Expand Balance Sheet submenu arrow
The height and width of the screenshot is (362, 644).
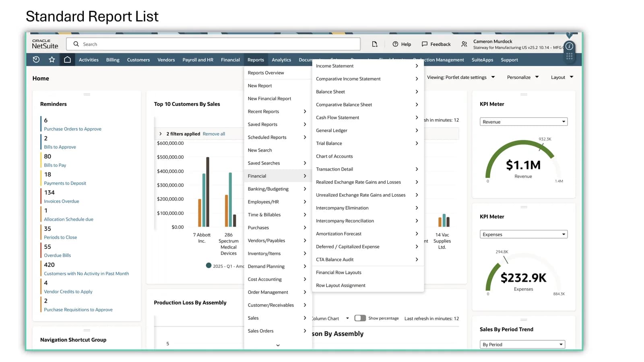click(417, 92)
